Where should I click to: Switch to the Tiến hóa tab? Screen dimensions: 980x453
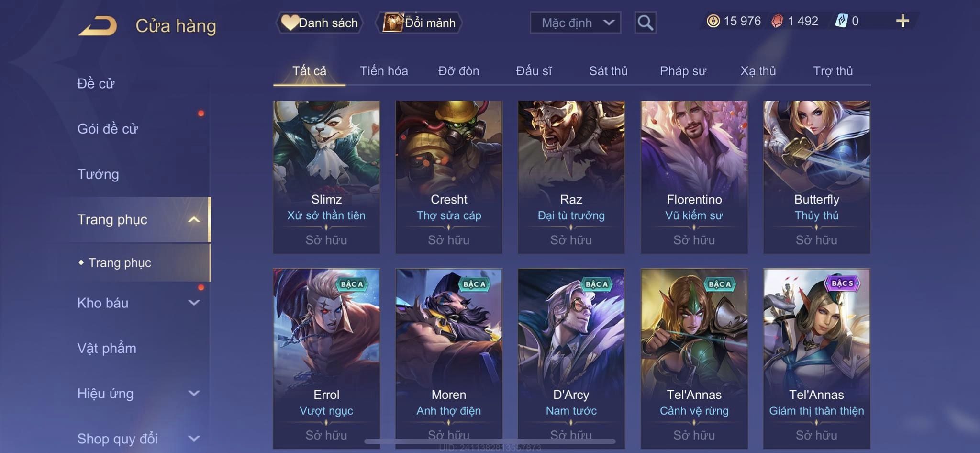coord(384,71)
